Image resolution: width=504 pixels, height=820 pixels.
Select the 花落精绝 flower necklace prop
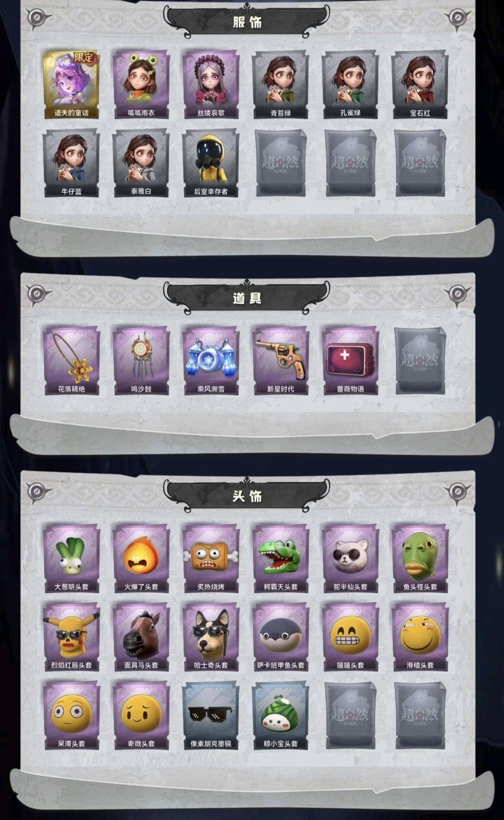coord(71,361)
